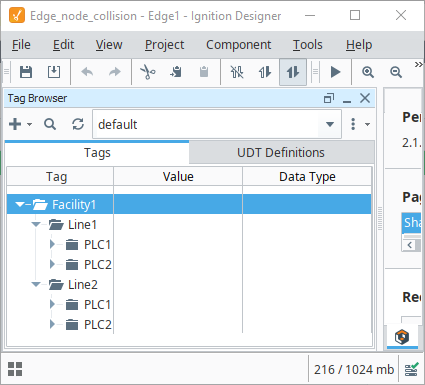This screenshot has width=425, height=385.
Task: Click the Undo arrow in toolbar
Action: [x=87, y=72]
